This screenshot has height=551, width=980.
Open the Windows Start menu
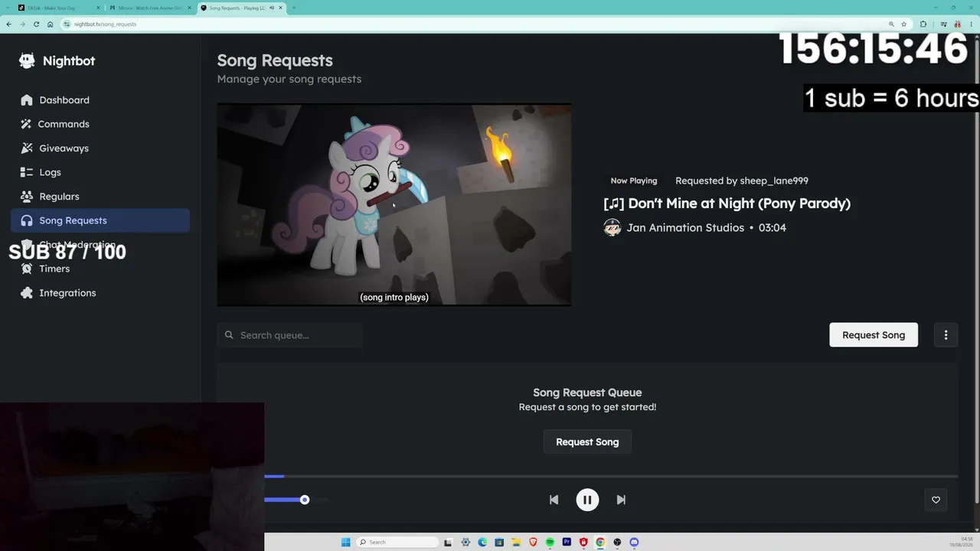click(x=346, y=543)
